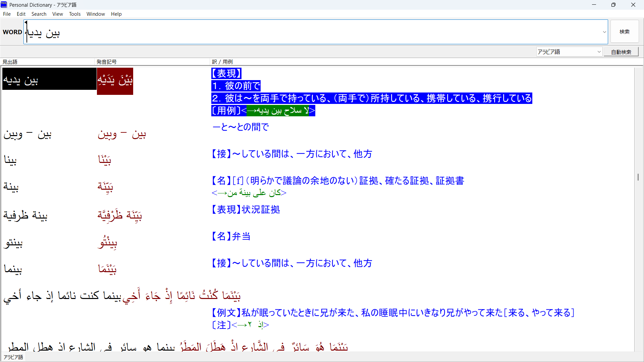Click the vertical scrollbar on the right
The height and width of the screenshot is (362, 644).
click(x=639, y=177)
